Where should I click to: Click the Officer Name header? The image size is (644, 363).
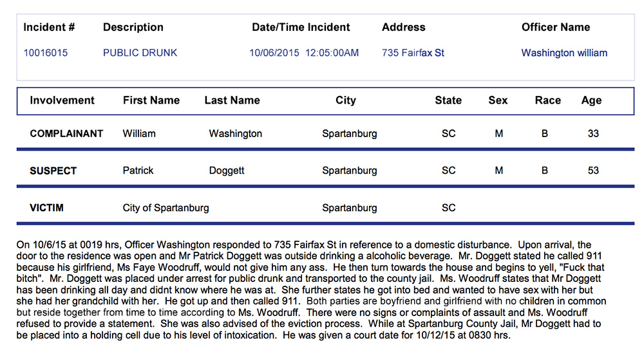pos(555,28)
